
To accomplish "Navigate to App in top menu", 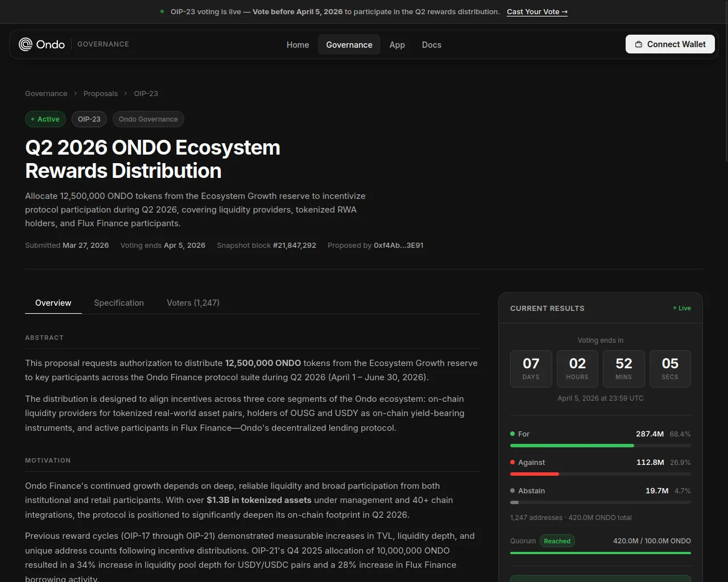I will tap(397, 45).
